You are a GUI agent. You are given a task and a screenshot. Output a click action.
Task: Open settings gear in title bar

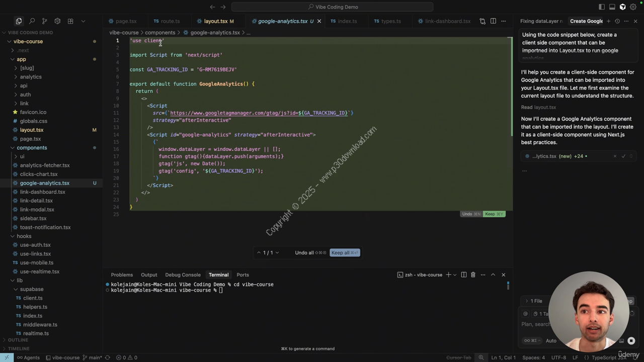click(x=633, y=7)
